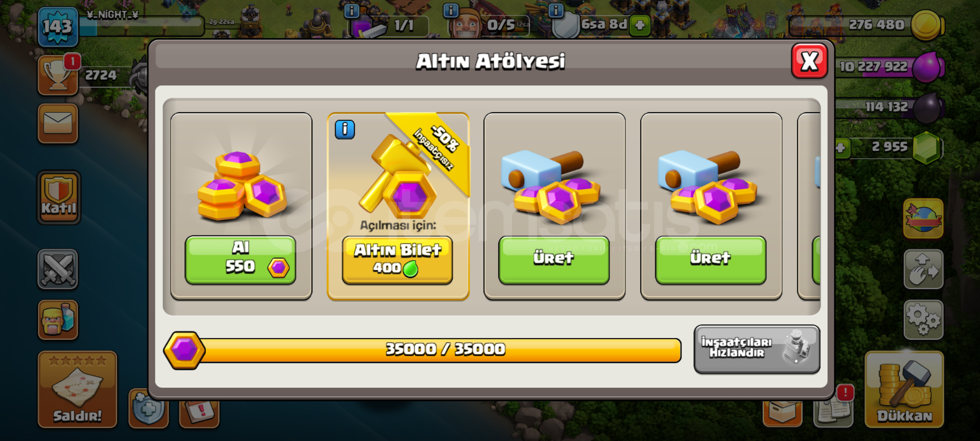
Task: Start attack with Saldır! map button
Action: tap(78, 390)
